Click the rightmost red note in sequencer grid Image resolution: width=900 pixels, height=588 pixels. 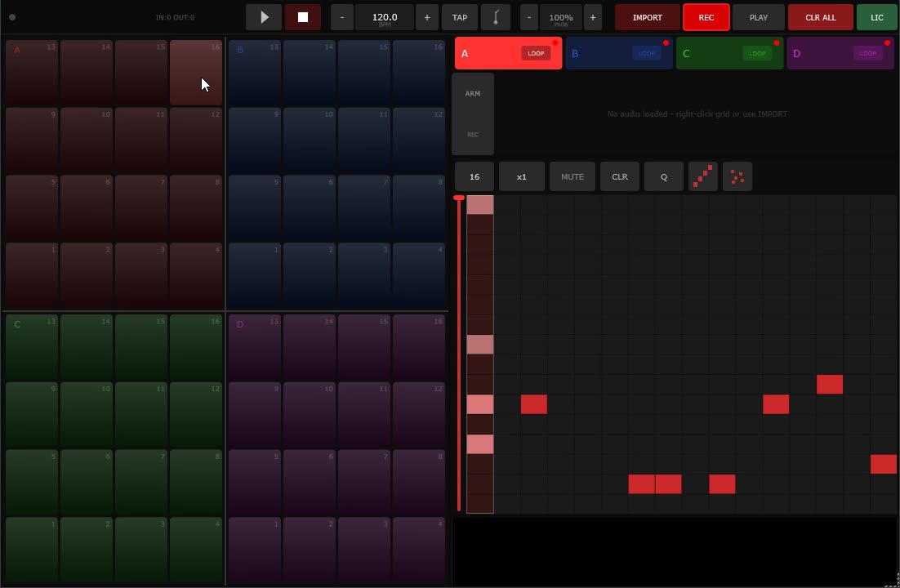pyautogui.click(x=884, y=464)
